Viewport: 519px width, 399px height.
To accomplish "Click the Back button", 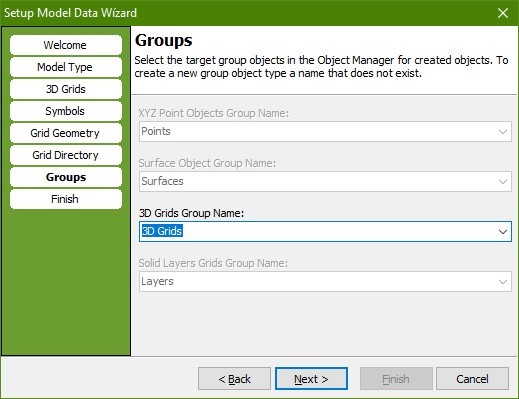I will coord(234,379).
